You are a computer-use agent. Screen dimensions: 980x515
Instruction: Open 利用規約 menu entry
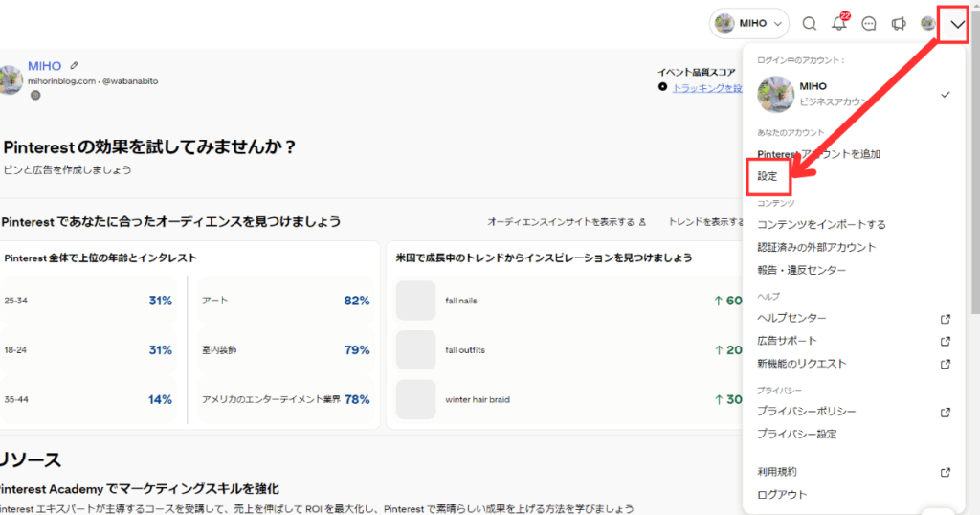click(x=777, y=471)
